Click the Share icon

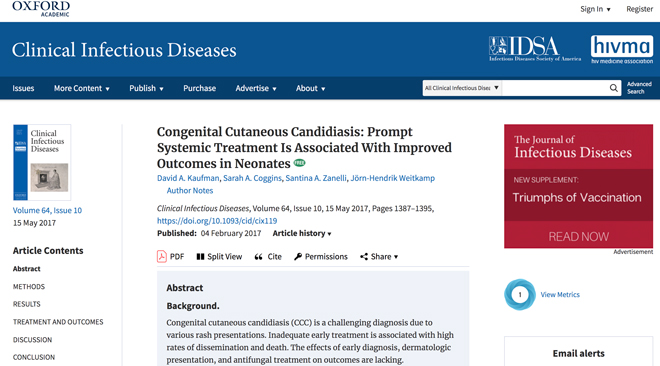364,257
